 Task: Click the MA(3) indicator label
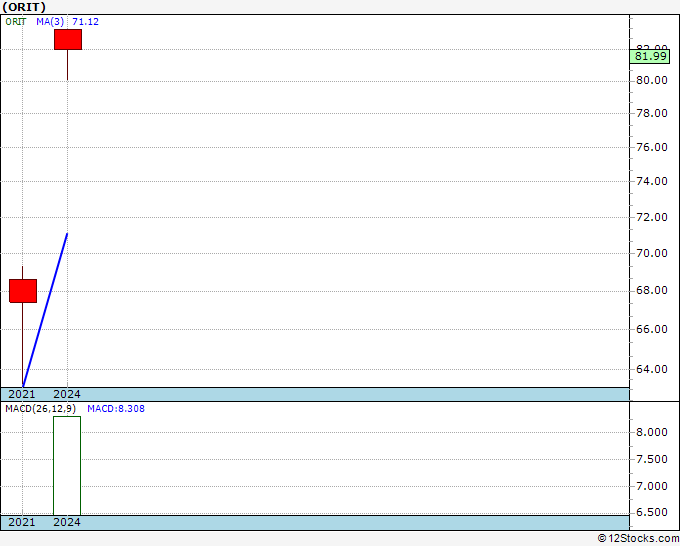coord(50,22)
